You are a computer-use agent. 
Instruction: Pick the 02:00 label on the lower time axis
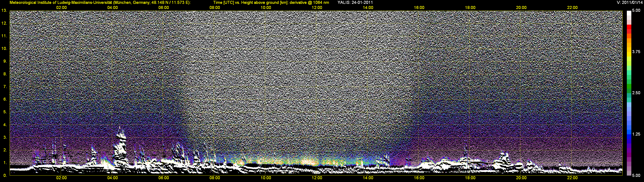(61, 178)
